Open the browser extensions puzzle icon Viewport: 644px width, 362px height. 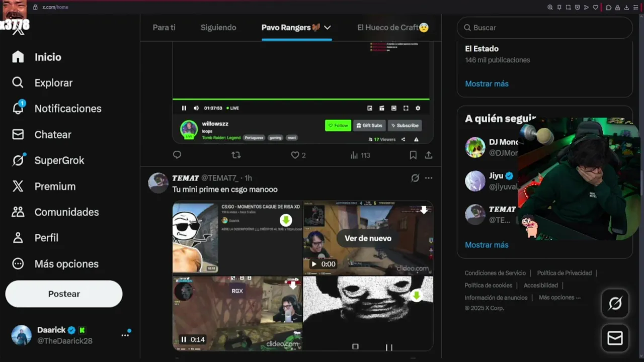pos(608,7)
